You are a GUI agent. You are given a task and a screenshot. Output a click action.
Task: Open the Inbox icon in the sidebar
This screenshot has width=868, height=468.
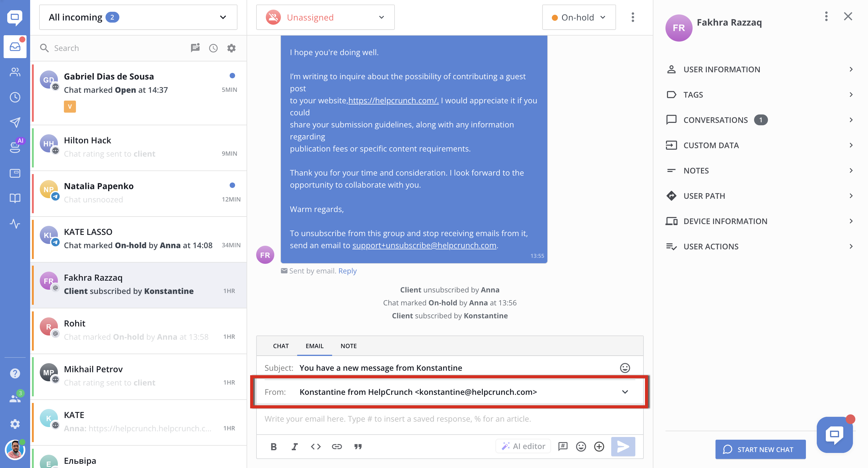tap(15, 47)
